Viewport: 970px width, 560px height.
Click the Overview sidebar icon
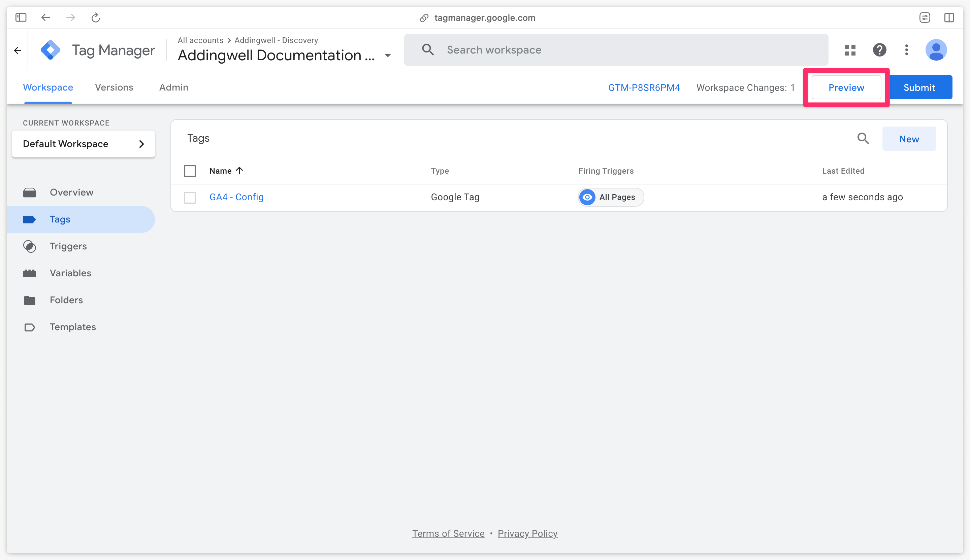tap(31, 192)
